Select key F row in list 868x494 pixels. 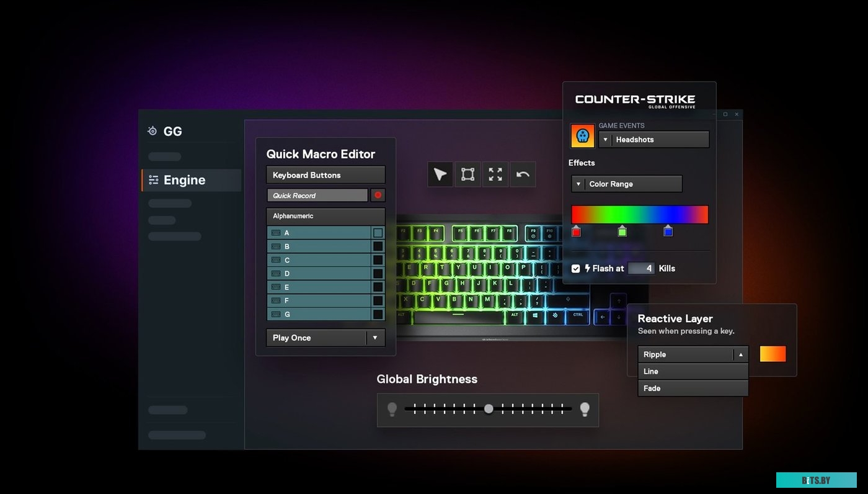coord(319,301)
